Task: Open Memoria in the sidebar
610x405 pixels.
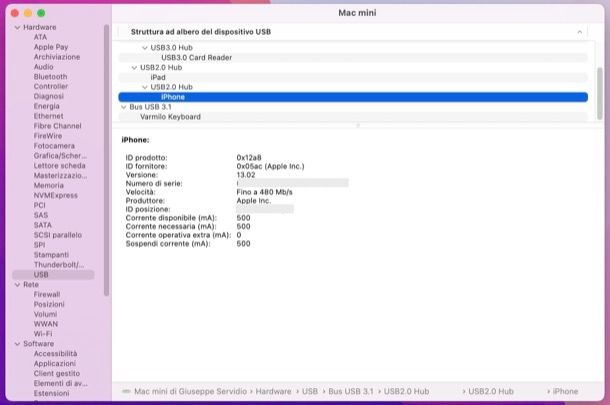Action: pyautogui.click(x=49, y=186)
